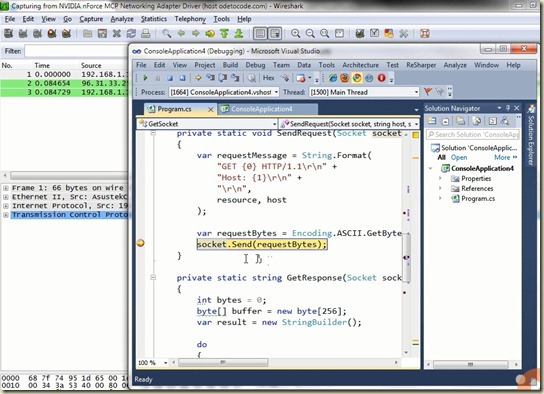Image resolution: width=544 pixels, height=394 pixels.
Task: Click the red flag icon beside Thread dropdown
Action: (428, 92)
